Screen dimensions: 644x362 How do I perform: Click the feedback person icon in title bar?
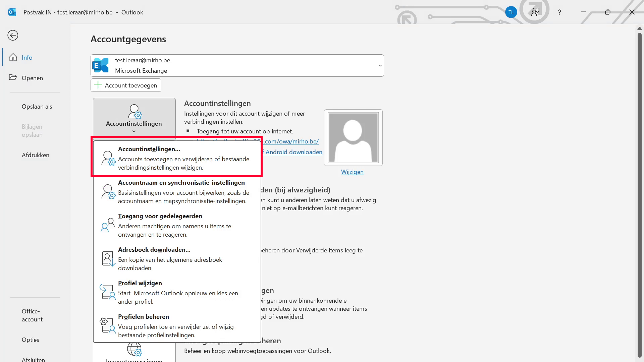(x=535, y=12)
